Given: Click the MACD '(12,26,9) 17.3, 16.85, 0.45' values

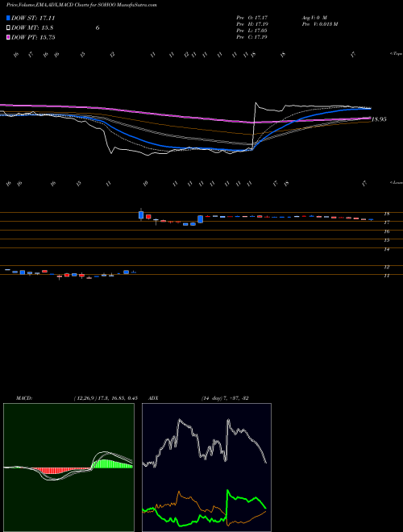Looking at the screenshot, I should pyautogui.click(x=106, y=398).
